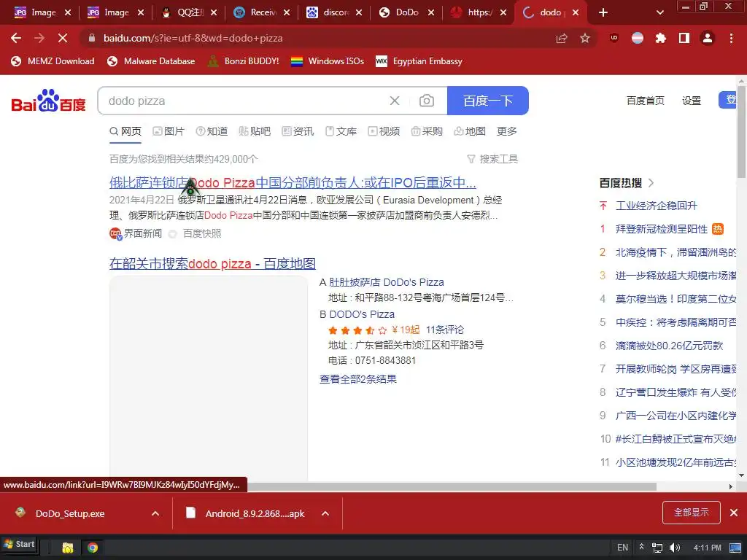Close the downloads bar
Screen dimensions: 747x560
click(x=734, y=513)
